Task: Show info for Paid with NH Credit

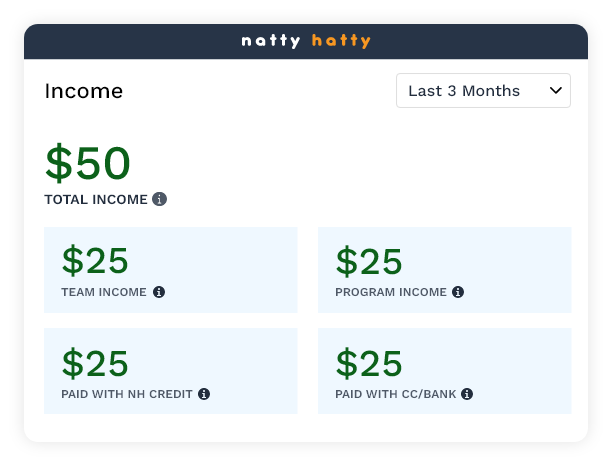Action: 204,394
